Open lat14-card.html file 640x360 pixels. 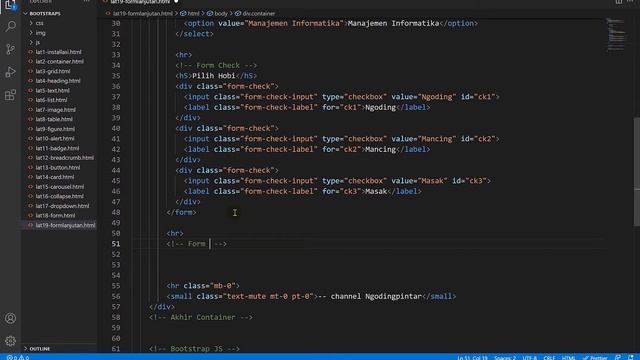(x=55, y=177)
